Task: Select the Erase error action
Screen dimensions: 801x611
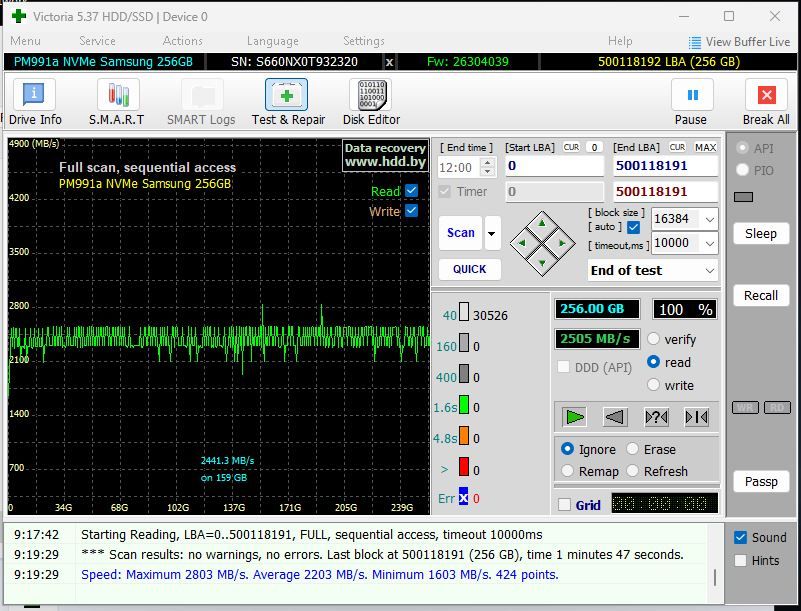Action: click(x=632, y=449)
